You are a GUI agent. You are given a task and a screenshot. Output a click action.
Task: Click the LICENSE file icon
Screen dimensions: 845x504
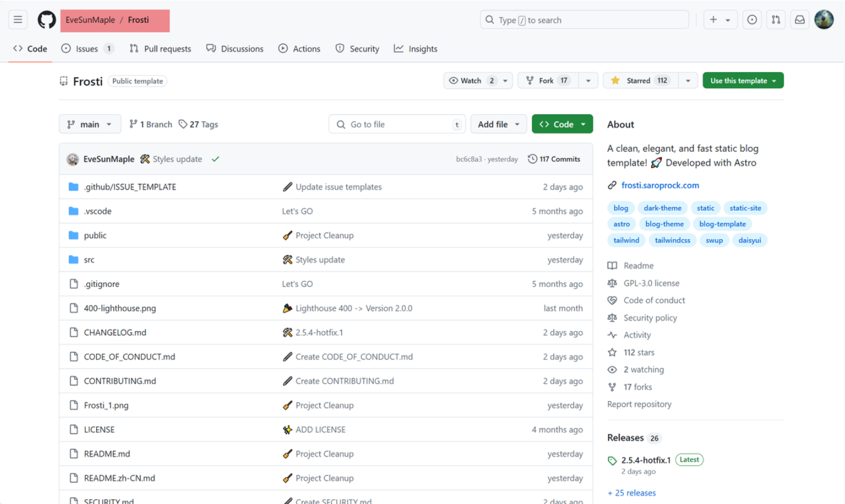point(74,430)
